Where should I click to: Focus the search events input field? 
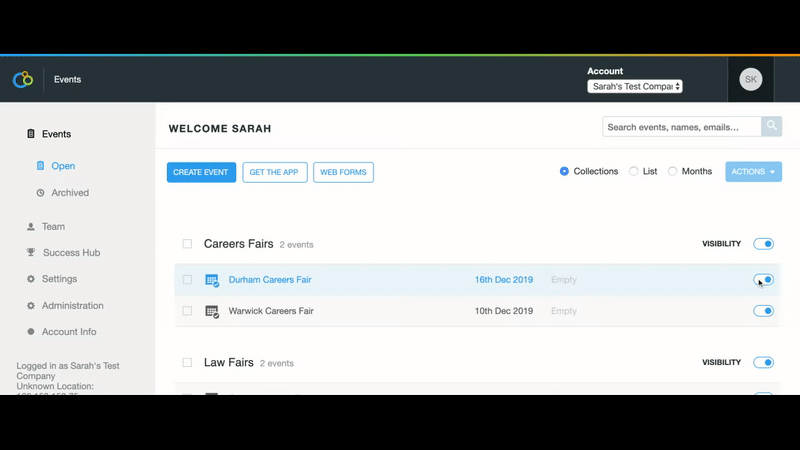coord(682,127)
